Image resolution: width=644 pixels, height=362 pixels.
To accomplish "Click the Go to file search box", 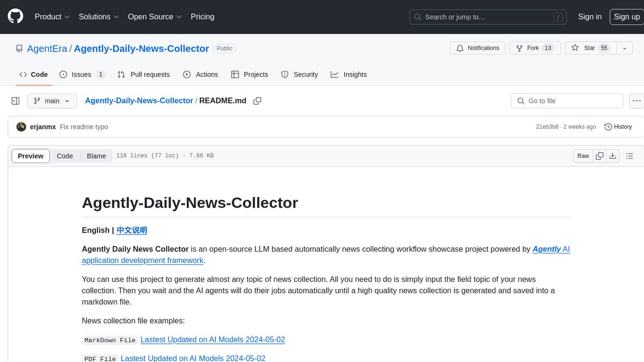I will pos(567,101).
